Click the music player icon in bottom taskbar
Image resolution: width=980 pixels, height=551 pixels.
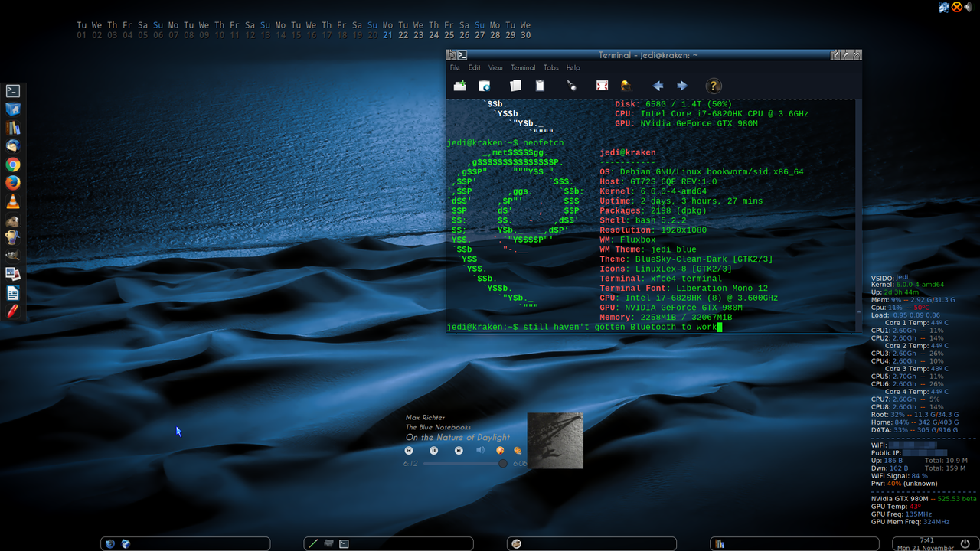pos(516,544)
